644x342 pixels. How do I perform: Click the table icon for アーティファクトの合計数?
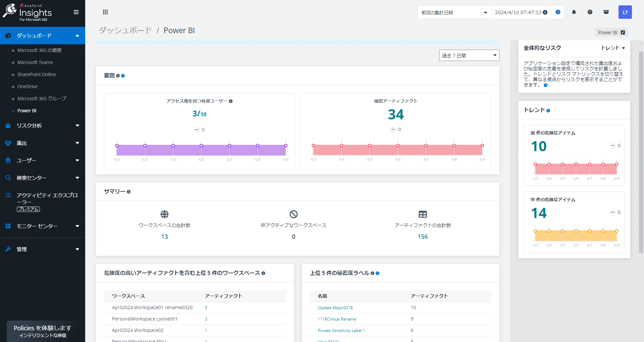click(x=423, y=214)
